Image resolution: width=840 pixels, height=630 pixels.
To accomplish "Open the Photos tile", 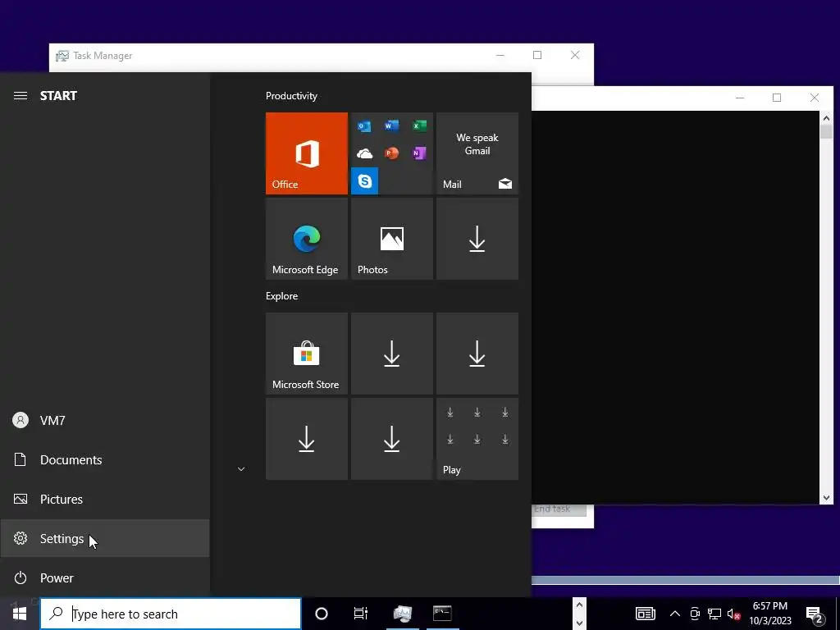I will tap(391, 239).
